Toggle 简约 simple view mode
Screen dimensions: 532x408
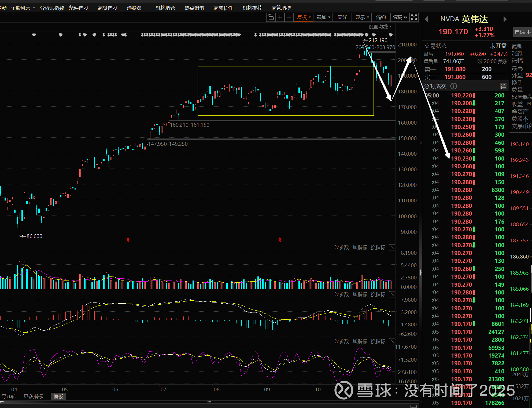(381, 17)
